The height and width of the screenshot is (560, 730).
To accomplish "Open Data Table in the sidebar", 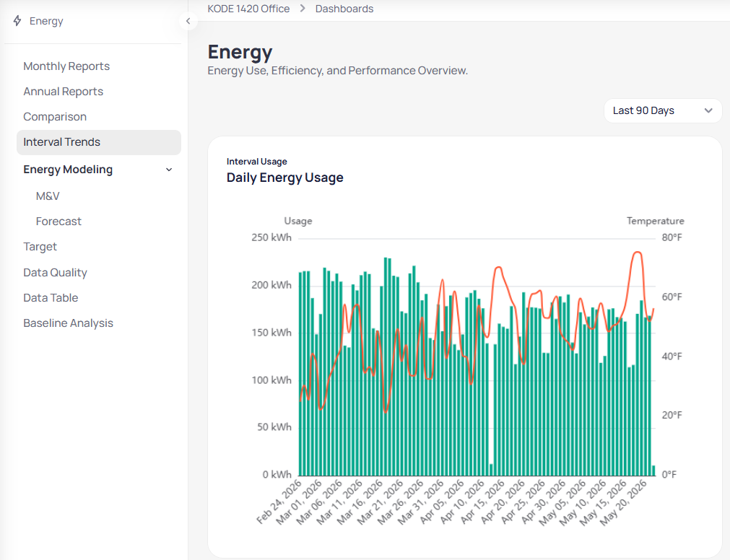I will pos(51,297).
